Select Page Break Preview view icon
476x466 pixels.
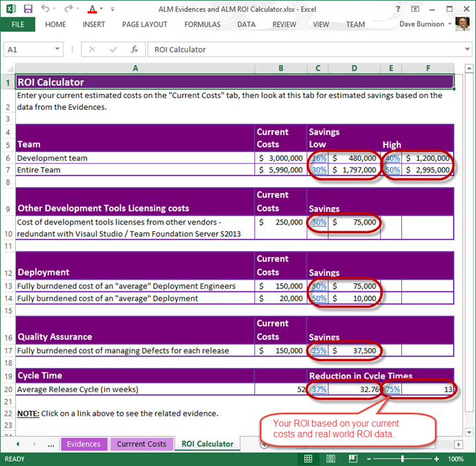tap(354, 458)
